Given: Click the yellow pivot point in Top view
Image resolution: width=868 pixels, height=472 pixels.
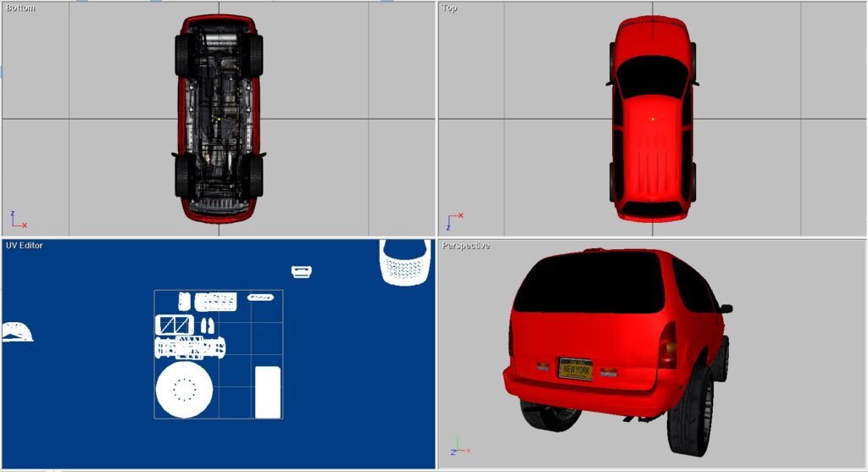Looking at the screenshot, I should [652, 119].
